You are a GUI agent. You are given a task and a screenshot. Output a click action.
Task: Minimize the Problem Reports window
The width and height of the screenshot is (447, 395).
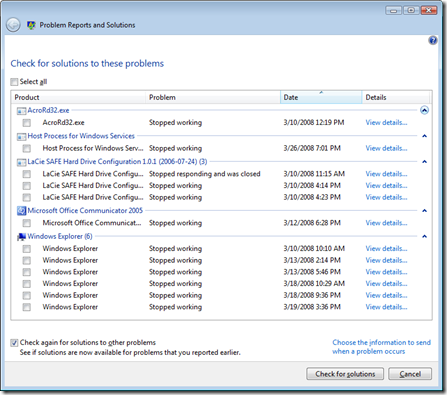(x=394, y=11)
